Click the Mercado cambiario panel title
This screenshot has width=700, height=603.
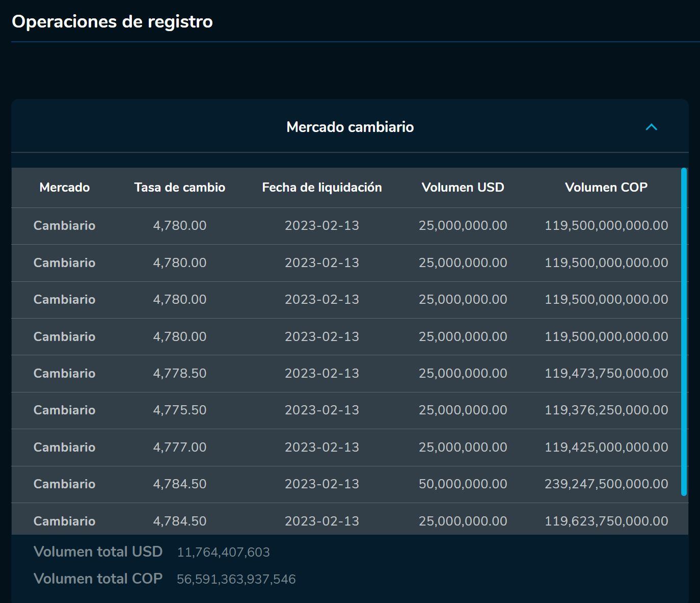(350, 127)
